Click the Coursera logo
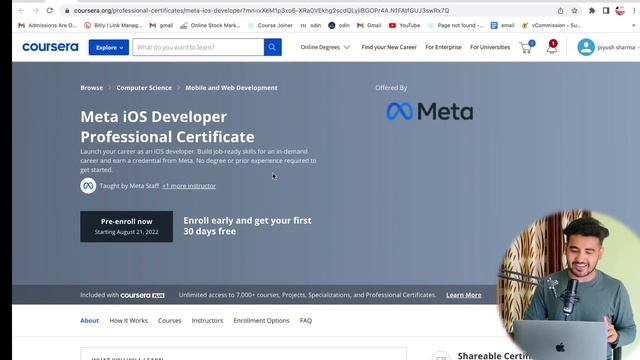The width and height of the screenshot is (640, 360). coord(50,47)
